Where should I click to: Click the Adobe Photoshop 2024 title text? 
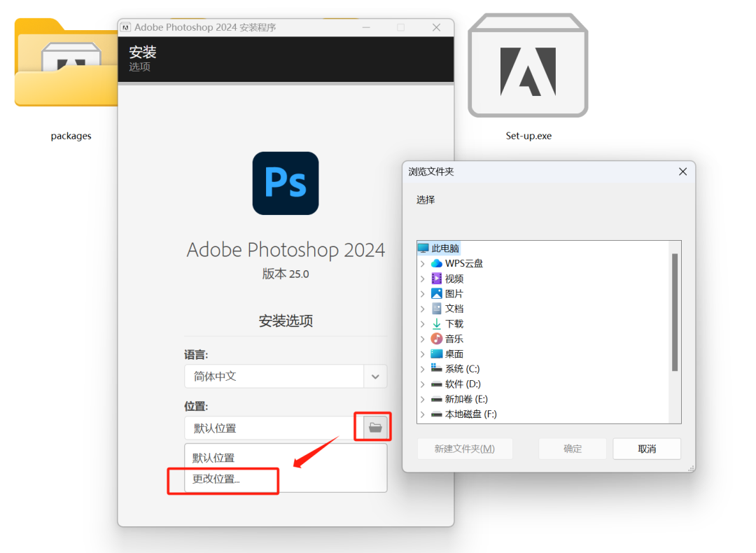tap(286, 250)
